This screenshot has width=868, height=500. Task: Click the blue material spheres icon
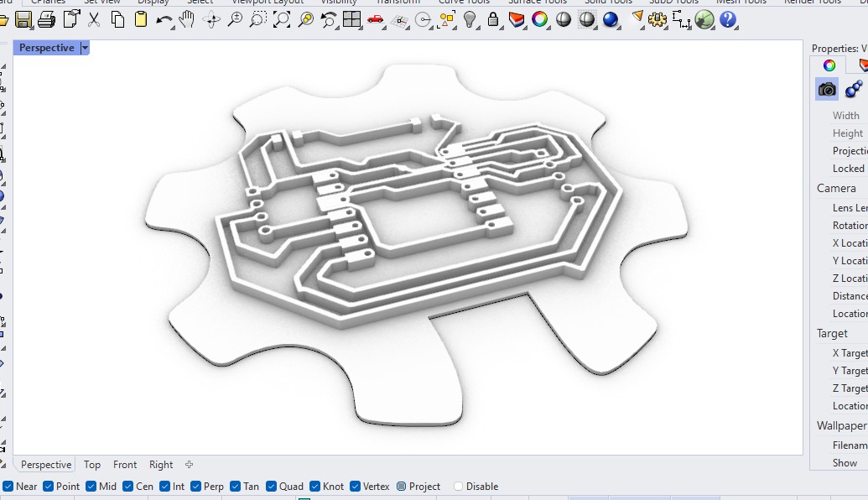[854, 89]
